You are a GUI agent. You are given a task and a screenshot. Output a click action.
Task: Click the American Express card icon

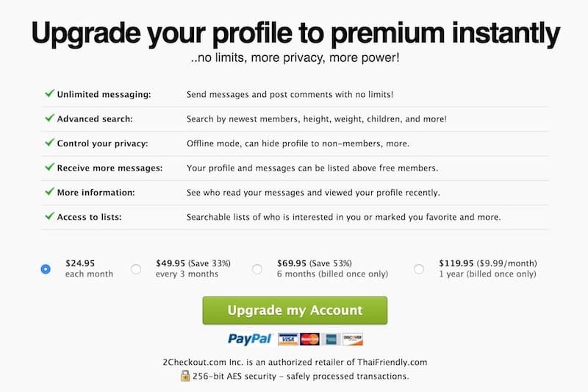(x=331, y=339)
